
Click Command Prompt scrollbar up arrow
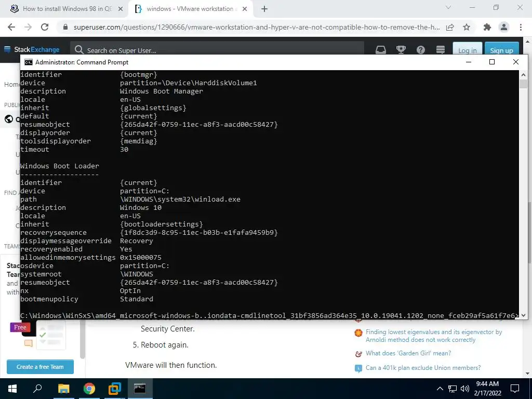pos(523,75)
